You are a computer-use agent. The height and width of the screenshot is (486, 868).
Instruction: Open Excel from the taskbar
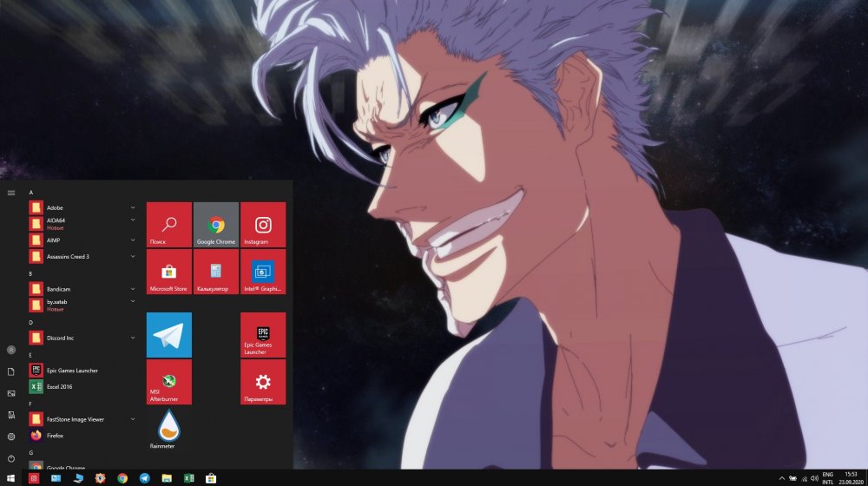point(188,478)
